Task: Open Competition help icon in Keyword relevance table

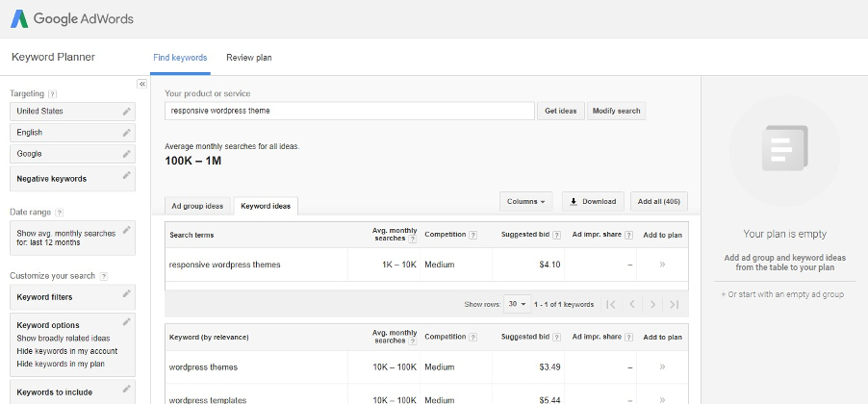Action: [x=472, y=337]
